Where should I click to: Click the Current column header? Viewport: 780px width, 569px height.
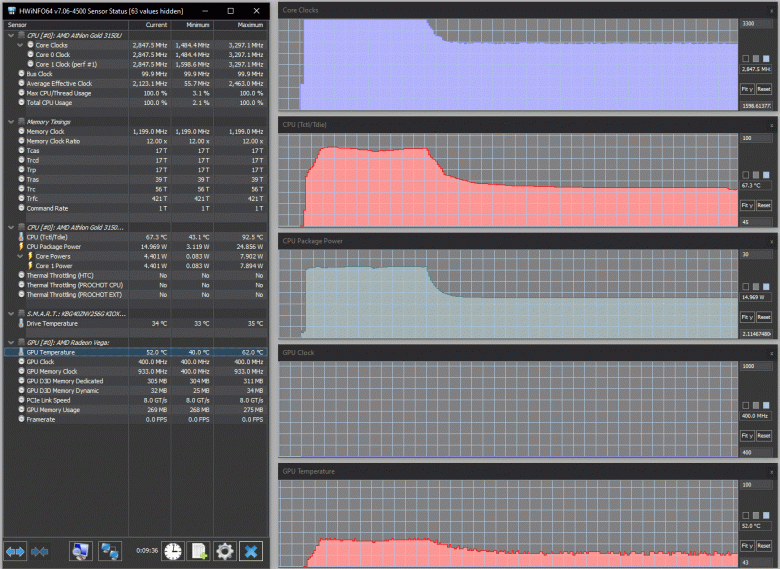(150, 25)
